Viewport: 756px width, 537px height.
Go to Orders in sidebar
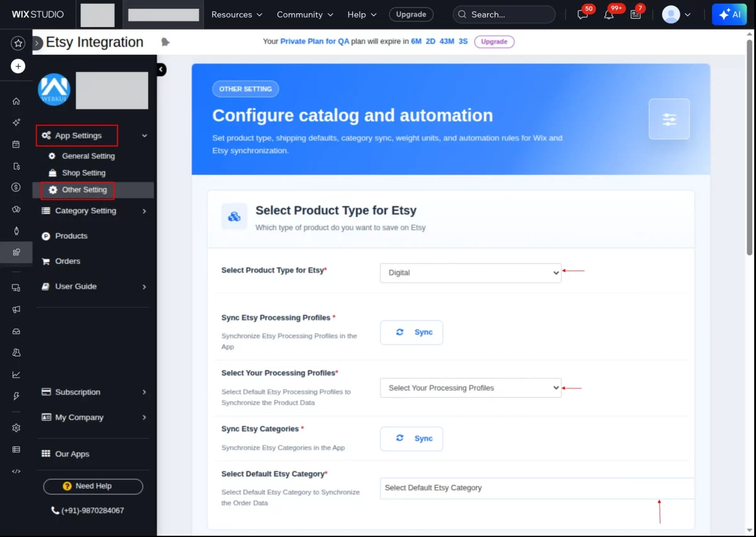(67, 261)
